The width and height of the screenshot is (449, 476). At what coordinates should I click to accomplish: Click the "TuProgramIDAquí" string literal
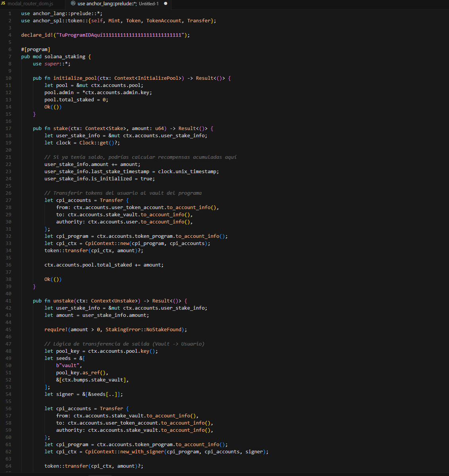click(120, 35)
